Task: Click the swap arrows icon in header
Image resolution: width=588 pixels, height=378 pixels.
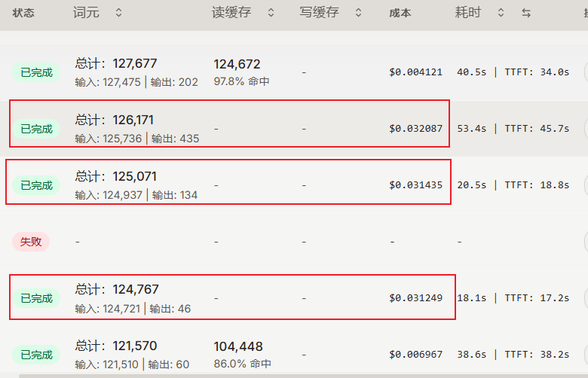Action: click(526, 13)
